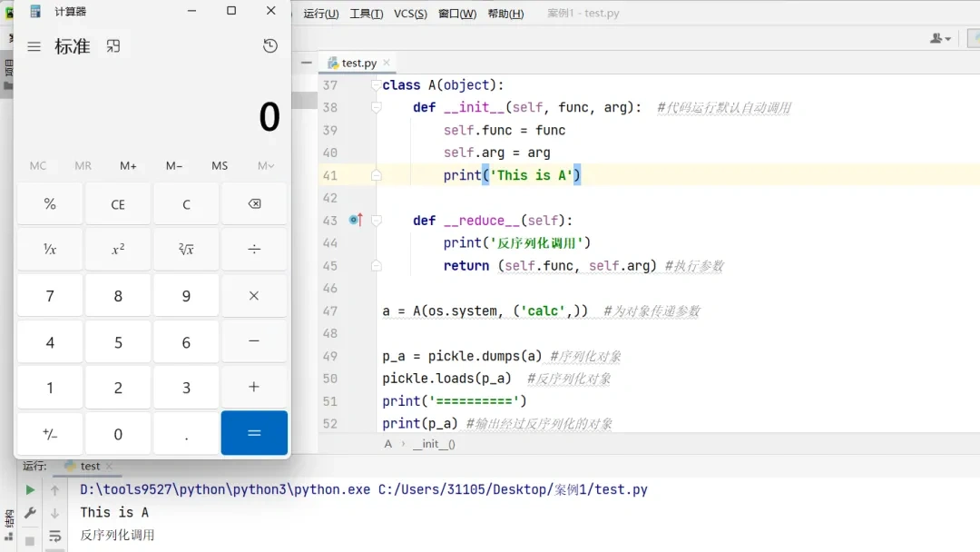The height and width of the screenshot is (552, 980).
Task: Click the multiply operator key
Action: pyautogui.click(x=254, y=296)
